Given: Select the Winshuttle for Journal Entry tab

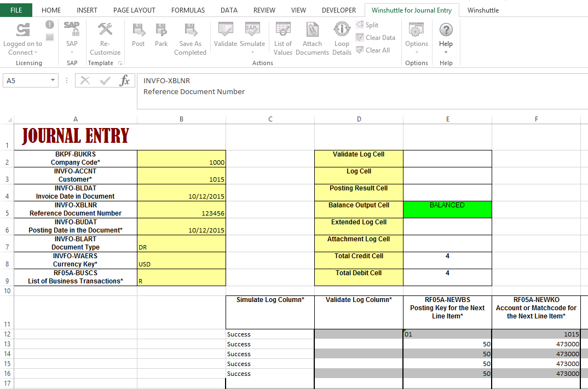Looking at the screenshot, I should (411, 10).
